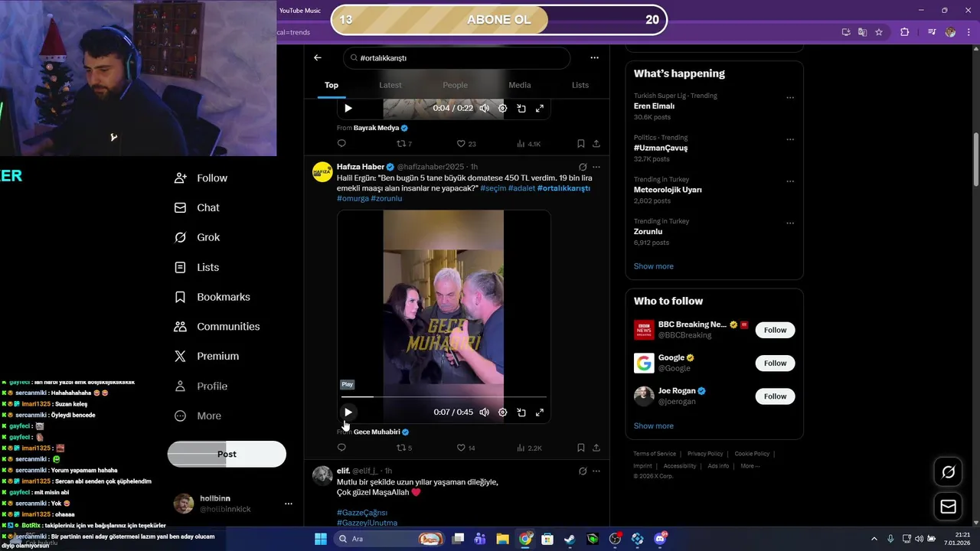Repost the post with 5 reposts
The image size is (980, 551).
point(403,448)
